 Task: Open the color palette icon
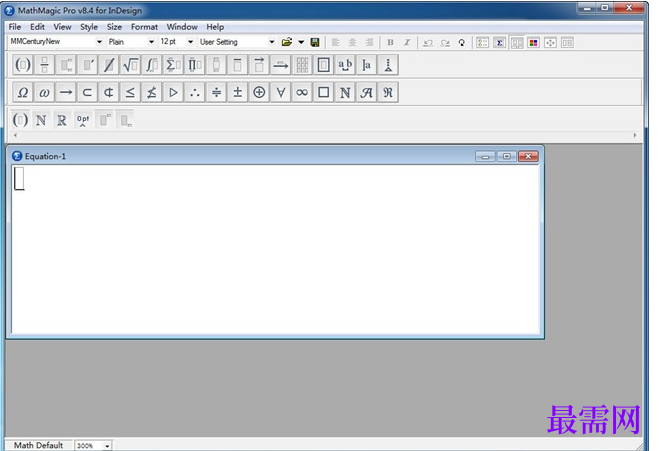pos(533,42)
